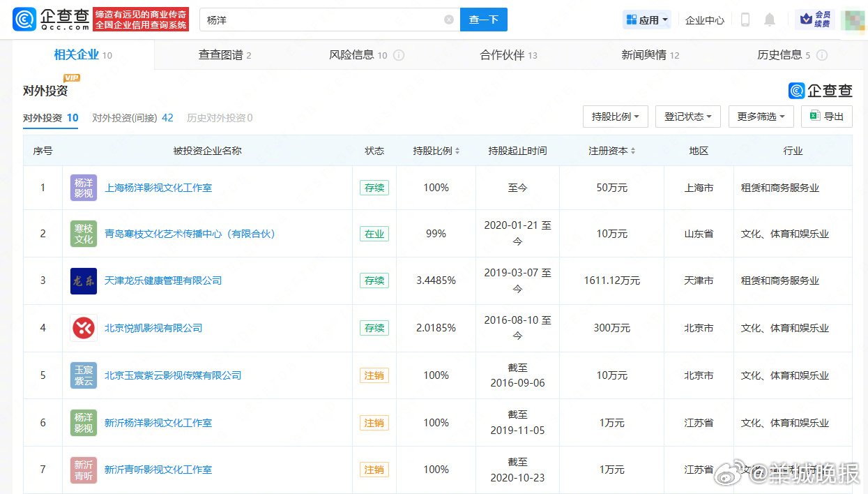Open the notifications bell
Screen dimensions: 868x494
click(770, 20)
